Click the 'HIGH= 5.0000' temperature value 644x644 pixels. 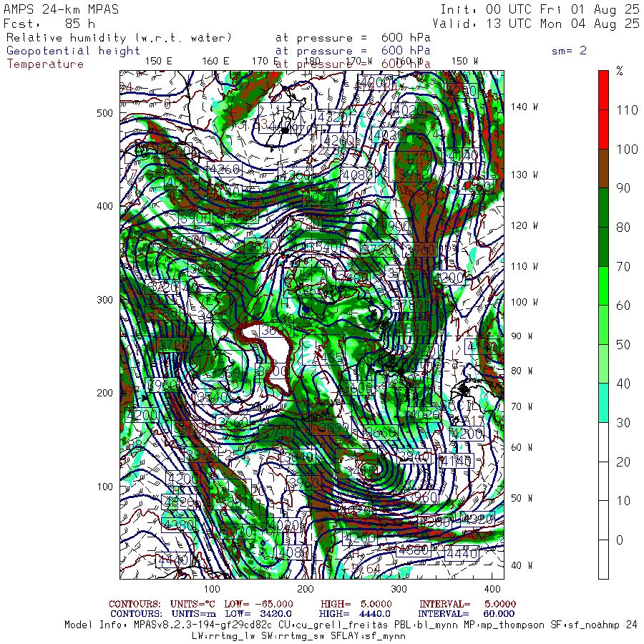(356, 604)
